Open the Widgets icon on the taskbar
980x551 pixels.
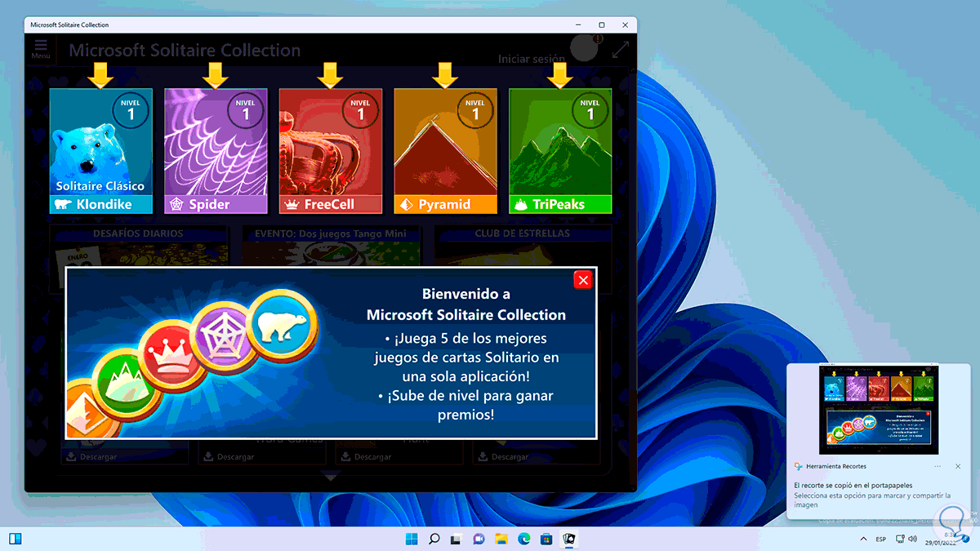pos(16,539)
